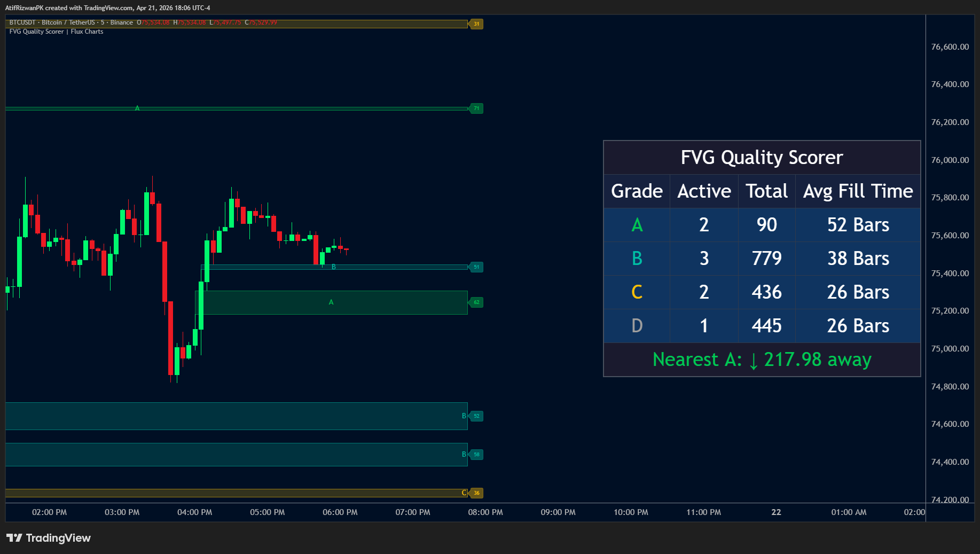The height and width of the screenshot is (554, 980).
Task: Click the 01:00 AM time axis label
Action: coord(849,512)
